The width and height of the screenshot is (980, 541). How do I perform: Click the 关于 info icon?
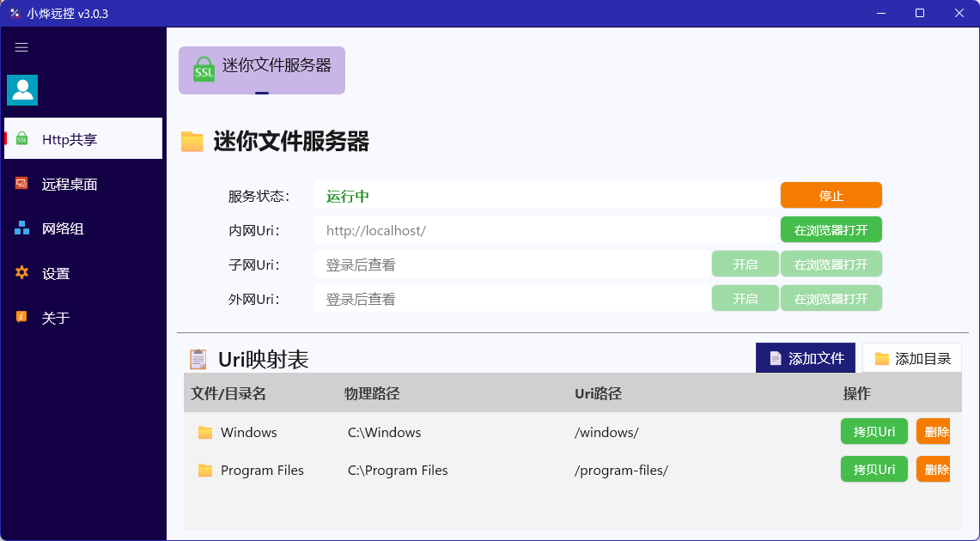[21, 318]
